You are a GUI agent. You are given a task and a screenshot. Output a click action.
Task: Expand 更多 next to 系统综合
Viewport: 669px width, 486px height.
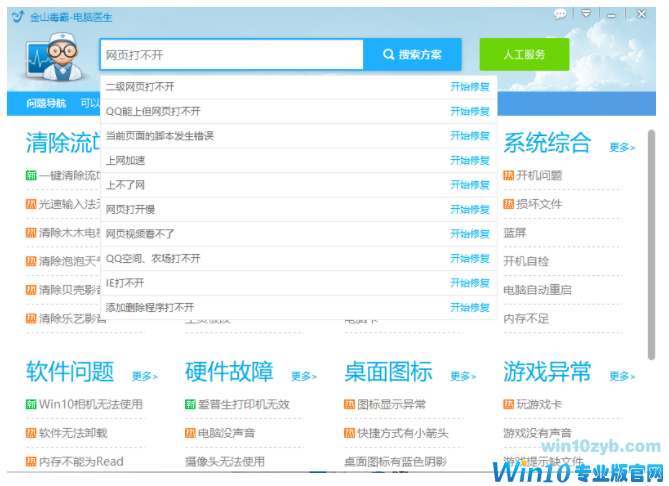point(622,148)
